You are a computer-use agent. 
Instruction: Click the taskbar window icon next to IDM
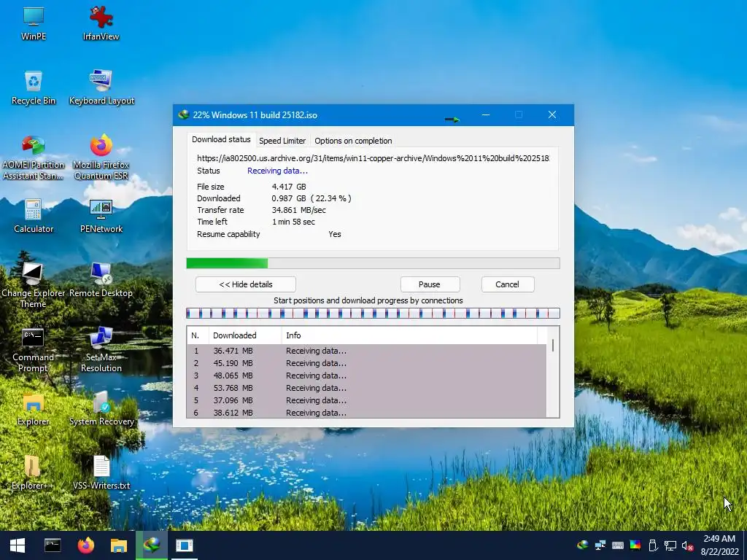tap(185, 545)
